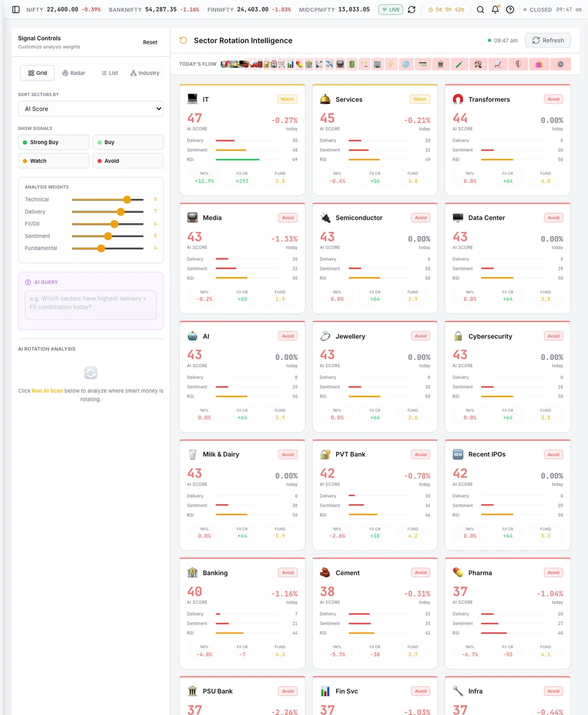Toggle the left sidebar panel icon
The image size is (588, 715).
point(16,10)
